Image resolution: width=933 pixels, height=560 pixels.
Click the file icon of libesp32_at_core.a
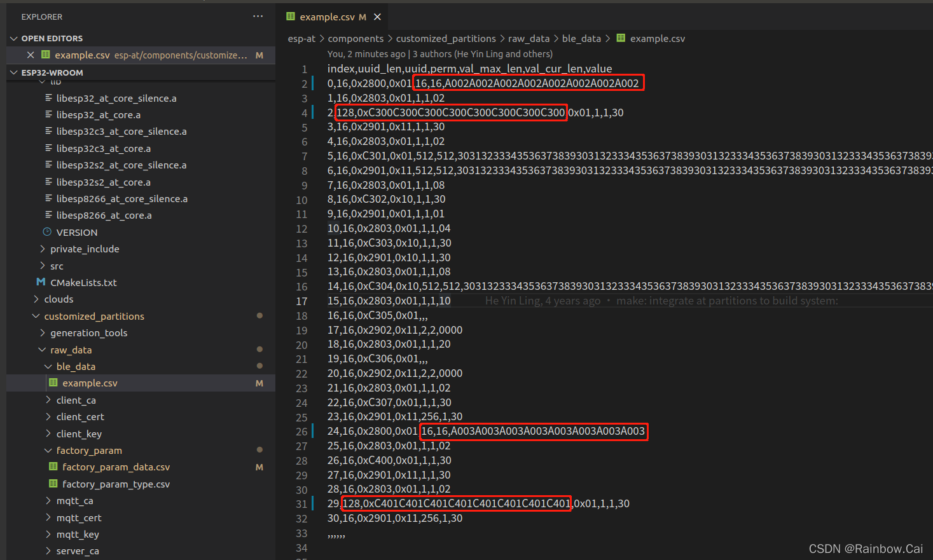coord(49,114)
